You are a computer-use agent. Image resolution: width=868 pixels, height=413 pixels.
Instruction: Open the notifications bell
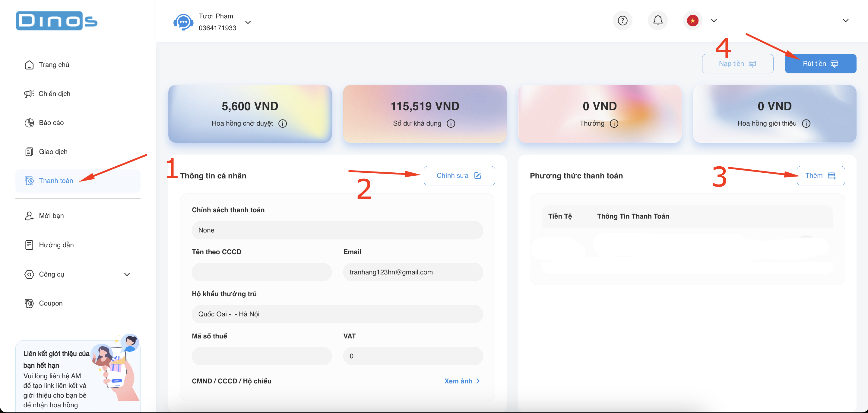pos(658,21)
